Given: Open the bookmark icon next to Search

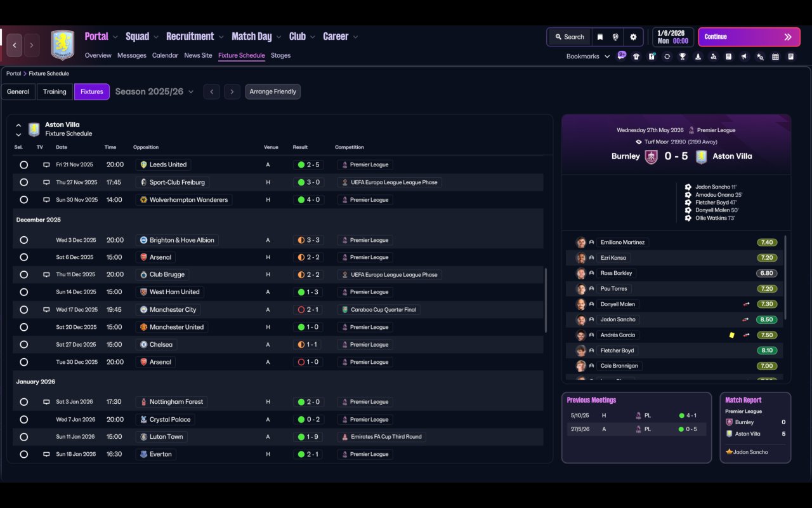Looking at the screenshot, I should [x=599, y=37].
